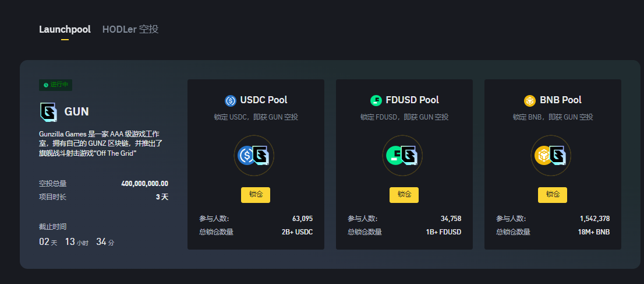Lock USDC with the 锁仓 button
The image size is (644, 284).
256,195
